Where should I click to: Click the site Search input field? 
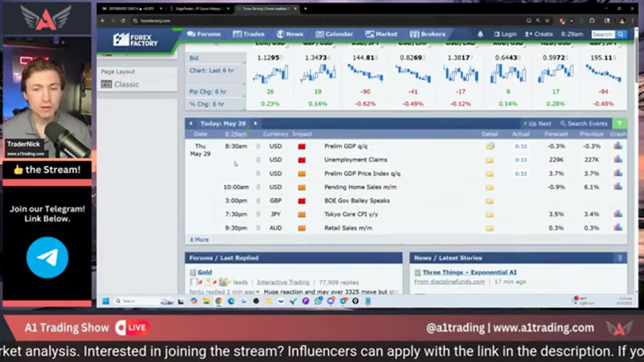coord(603,34)
